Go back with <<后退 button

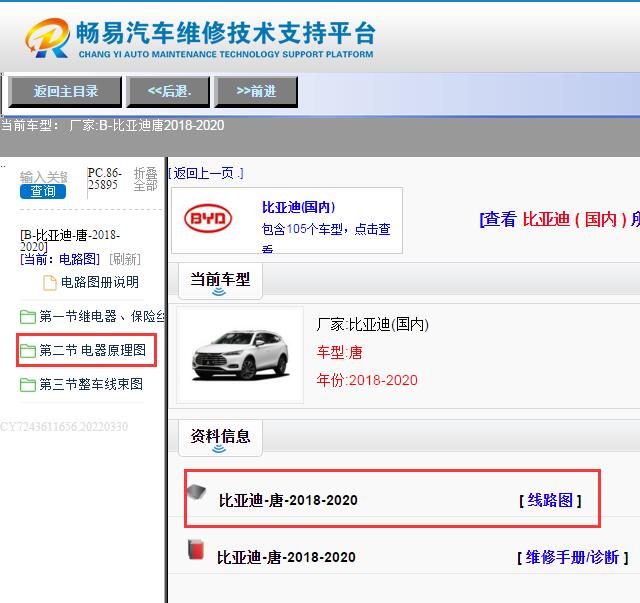(168, 91)
